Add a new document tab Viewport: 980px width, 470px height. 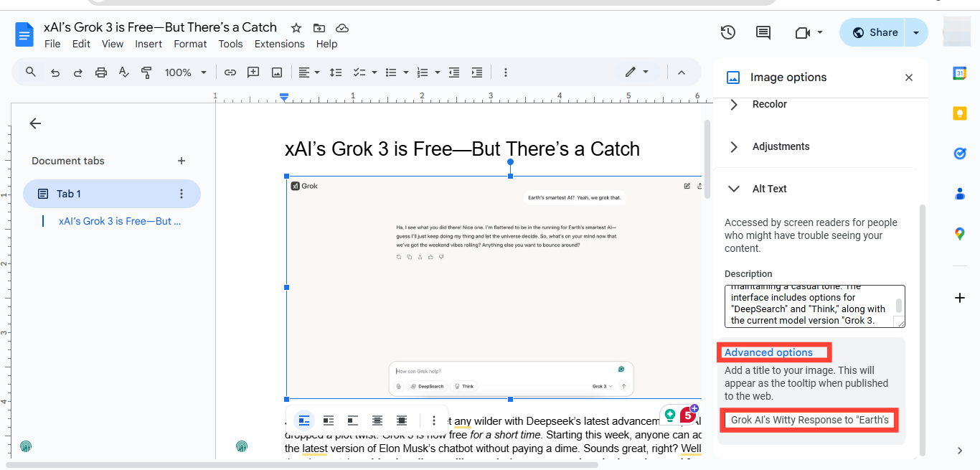182,161
